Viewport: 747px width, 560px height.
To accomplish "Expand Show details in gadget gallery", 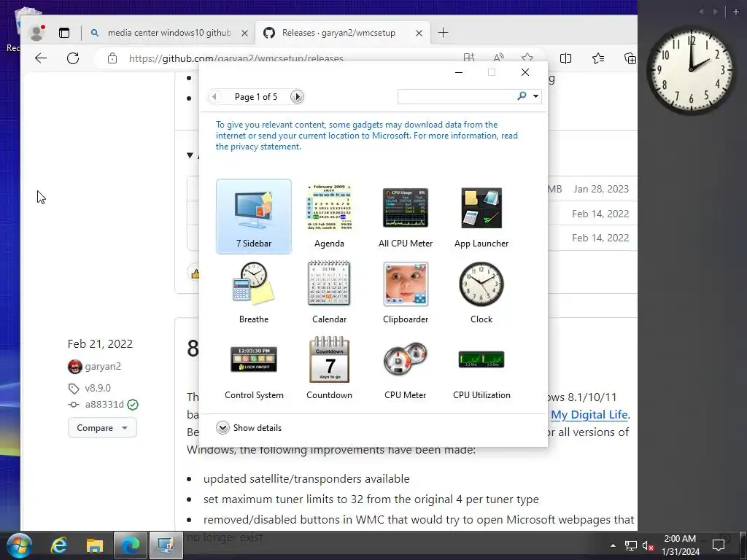I will (249, 427).
